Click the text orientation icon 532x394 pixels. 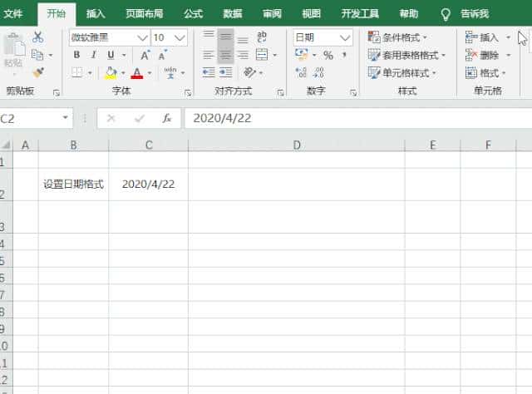pyautogui.click(x=249, y=72)
